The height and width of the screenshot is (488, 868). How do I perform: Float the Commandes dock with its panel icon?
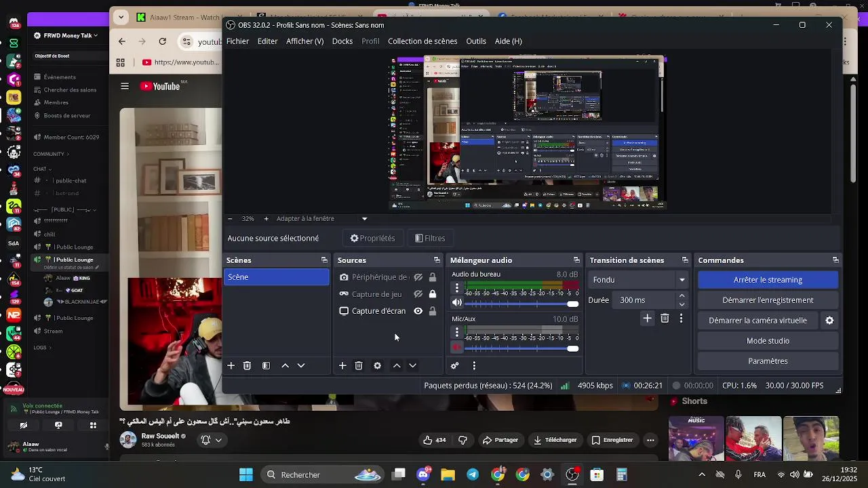click(x=835, y=260)
